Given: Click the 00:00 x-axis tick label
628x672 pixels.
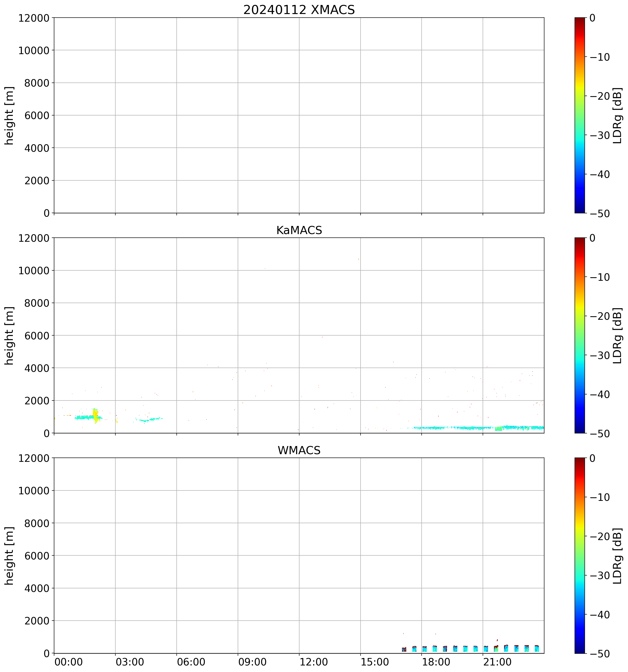Looking at the screenshot, I should click(x=68, y=662).
